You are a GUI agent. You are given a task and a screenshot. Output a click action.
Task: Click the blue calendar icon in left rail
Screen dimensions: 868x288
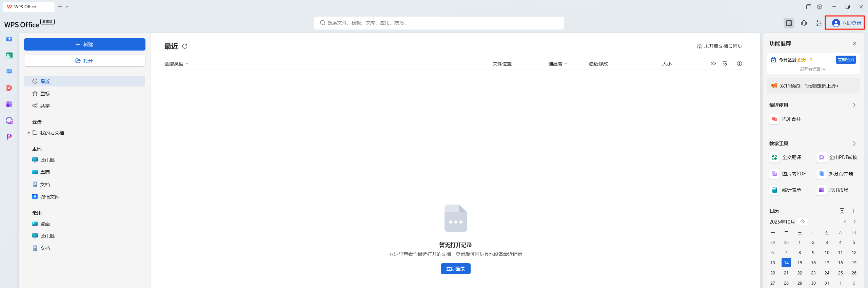[x=9, y=39]
